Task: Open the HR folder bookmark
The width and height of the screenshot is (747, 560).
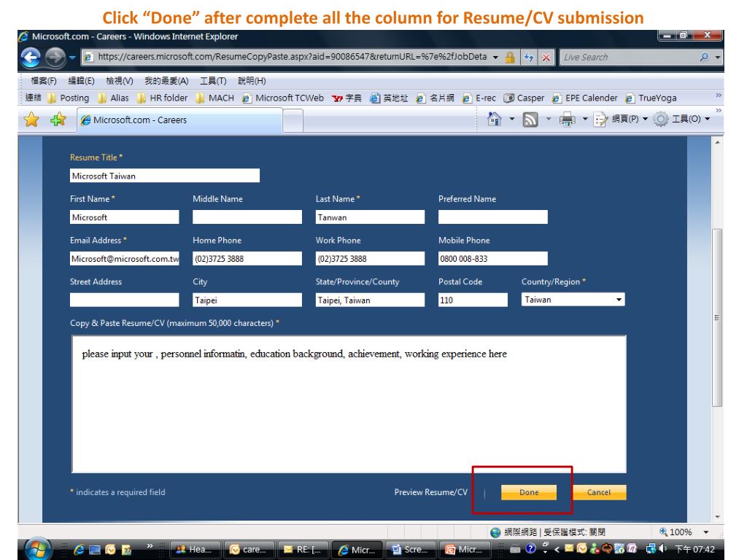Action: click(162, 98)
